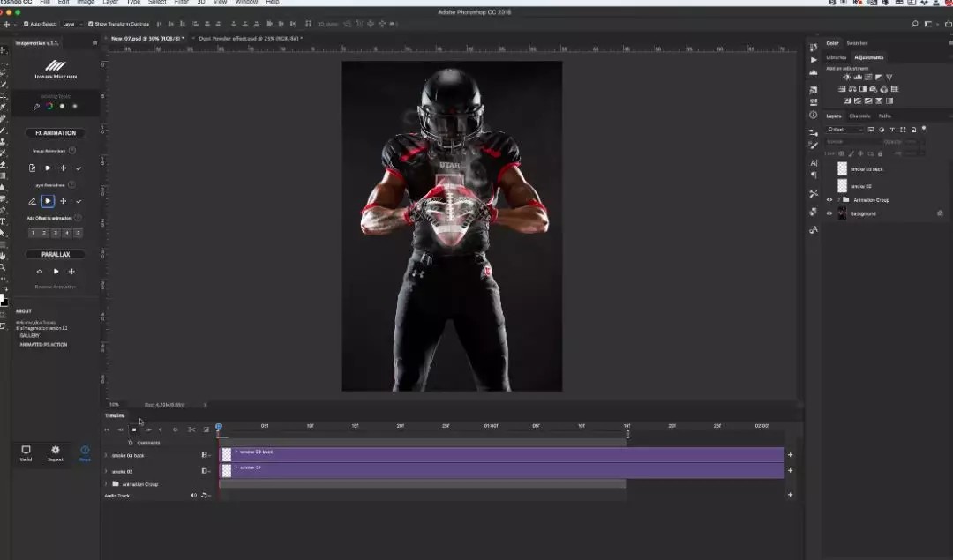Screen dimensions: 953x560
Task: Play the Layer Animation preview in ImageMotion
Action: 48,201
